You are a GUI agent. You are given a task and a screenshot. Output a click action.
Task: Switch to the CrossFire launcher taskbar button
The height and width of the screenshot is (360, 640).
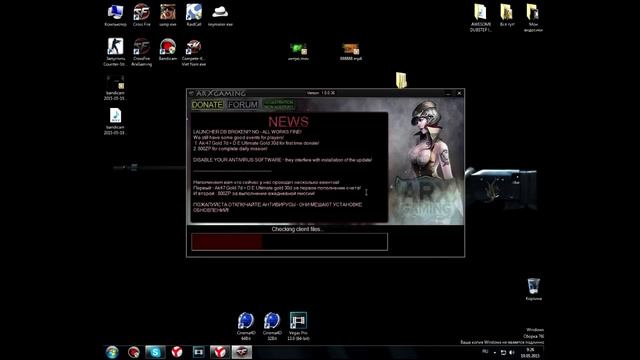pos(242,352)
